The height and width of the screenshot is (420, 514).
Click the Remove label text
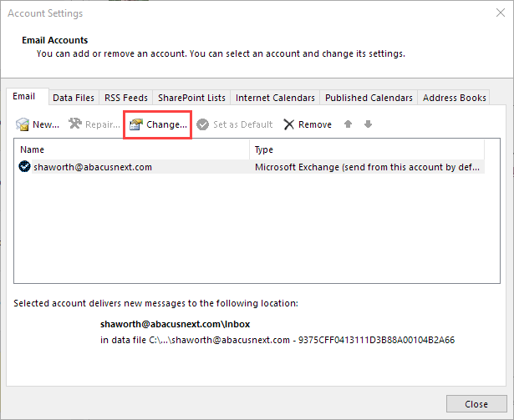pos(315,124)
